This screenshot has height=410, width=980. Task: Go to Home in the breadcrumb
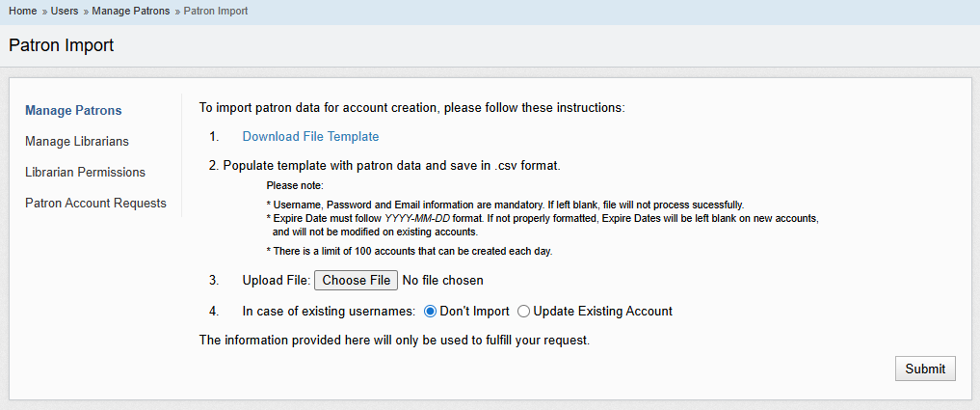[x=24, y=11]
